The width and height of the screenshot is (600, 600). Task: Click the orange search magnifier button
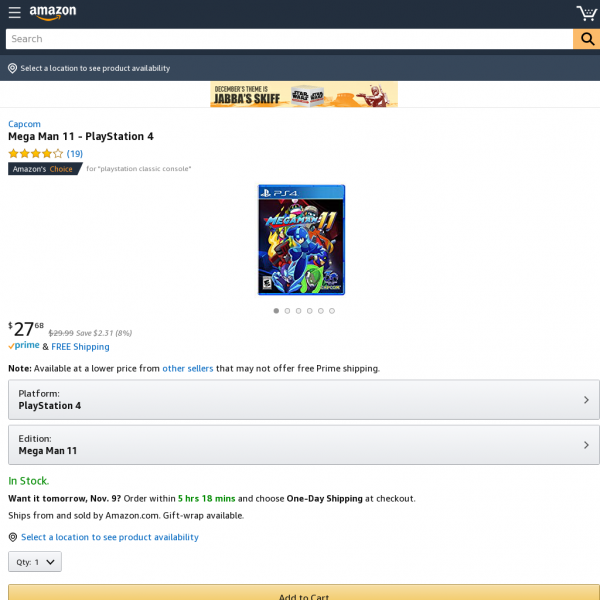586,39
